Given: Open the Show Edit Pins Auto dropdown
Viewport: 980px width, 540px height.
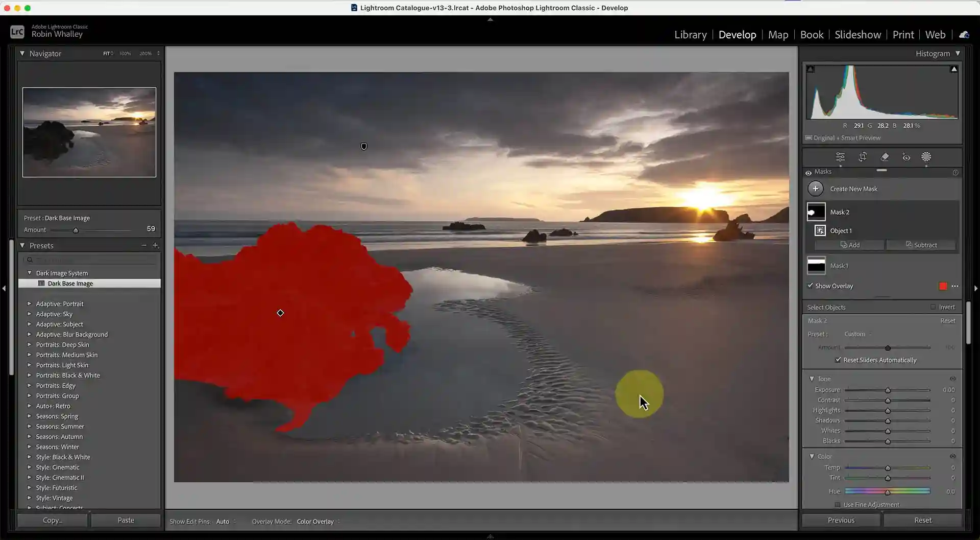Looking at the screenshot, I should click(226, 522).
